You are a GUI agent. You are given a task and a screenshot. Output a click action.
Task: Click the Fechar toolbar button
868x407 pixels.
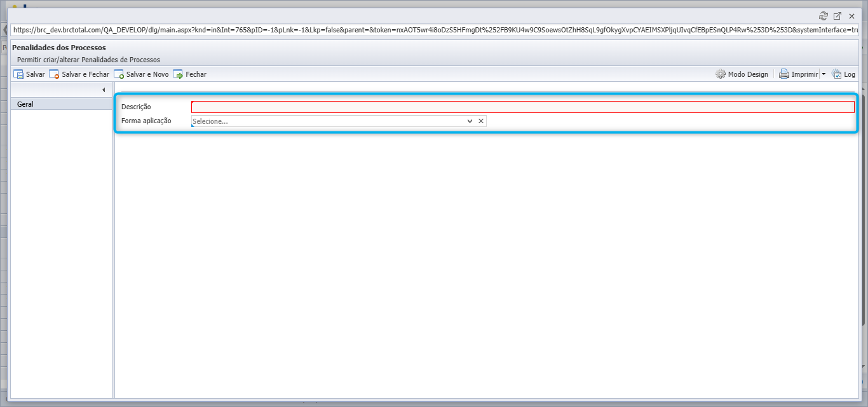(190, 74)
